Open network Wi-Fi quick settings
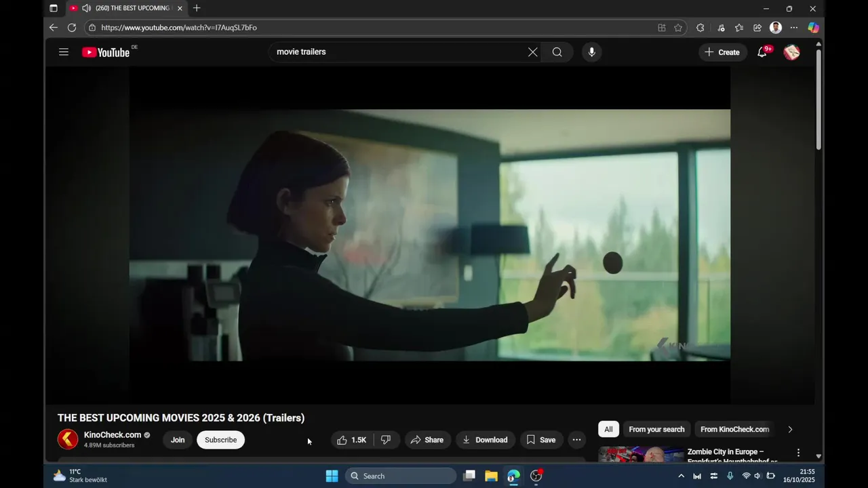 tap(746, 476)
